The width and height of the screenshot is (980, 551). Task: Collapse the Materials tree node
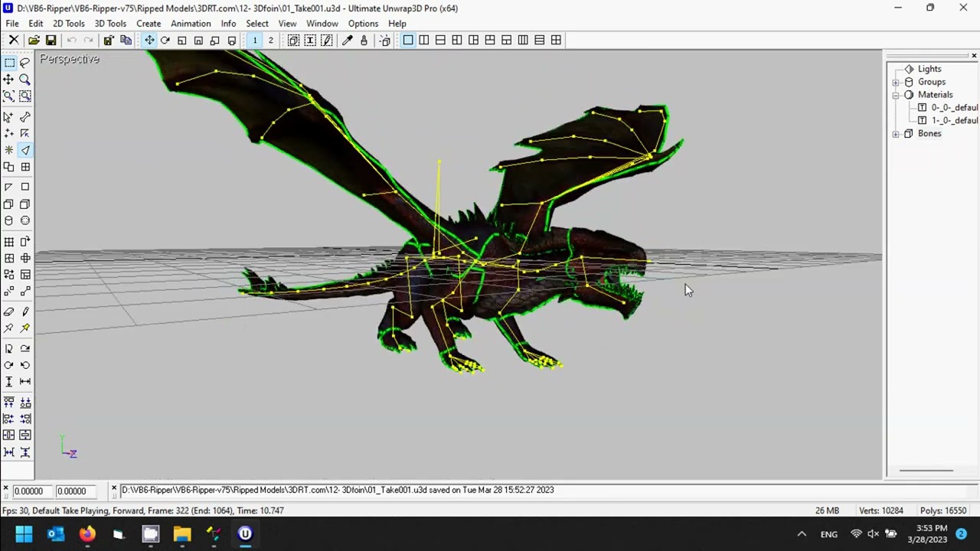click(896, 95)
